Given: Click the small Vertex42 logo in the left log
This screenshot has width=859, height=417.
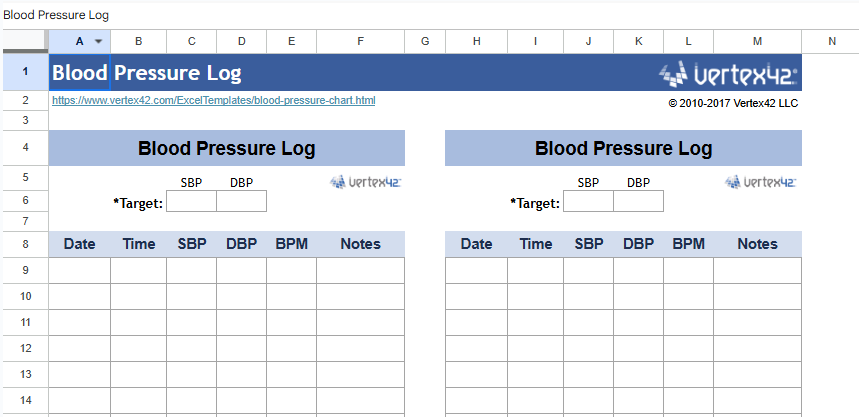Looking at the screenshot, I should coord(365,182).
